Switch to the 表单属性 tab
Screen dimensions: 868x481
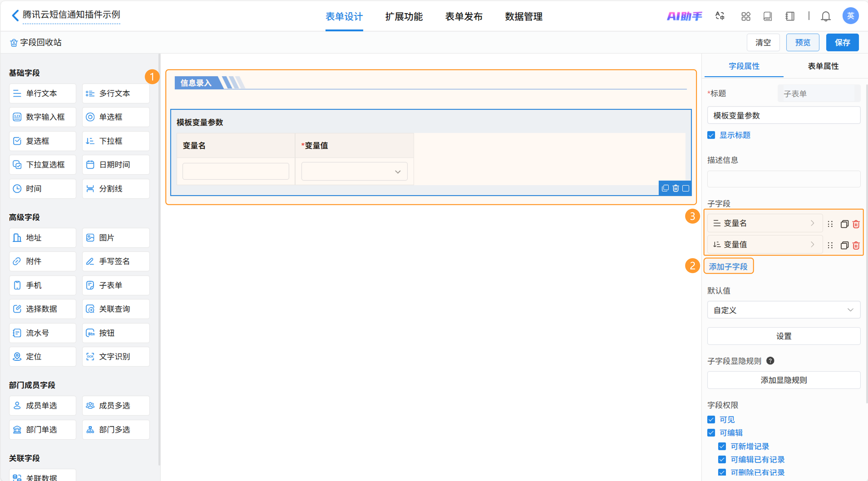[x=823, y=66]
